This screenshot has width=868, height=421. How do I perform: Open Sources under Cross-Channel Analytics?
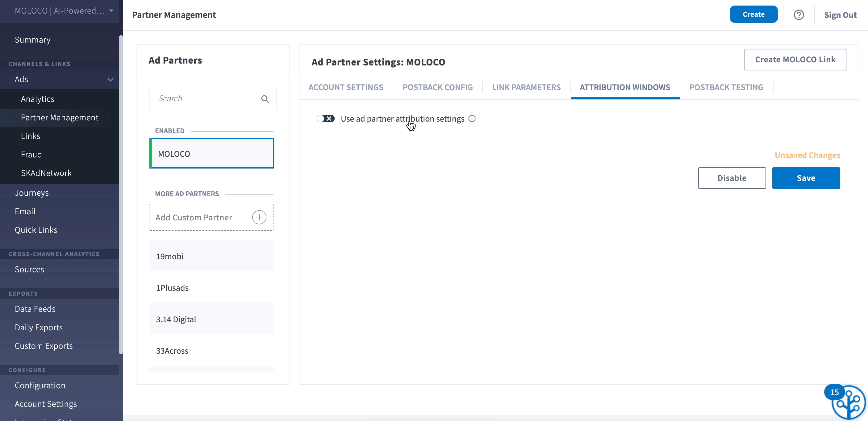29,269
